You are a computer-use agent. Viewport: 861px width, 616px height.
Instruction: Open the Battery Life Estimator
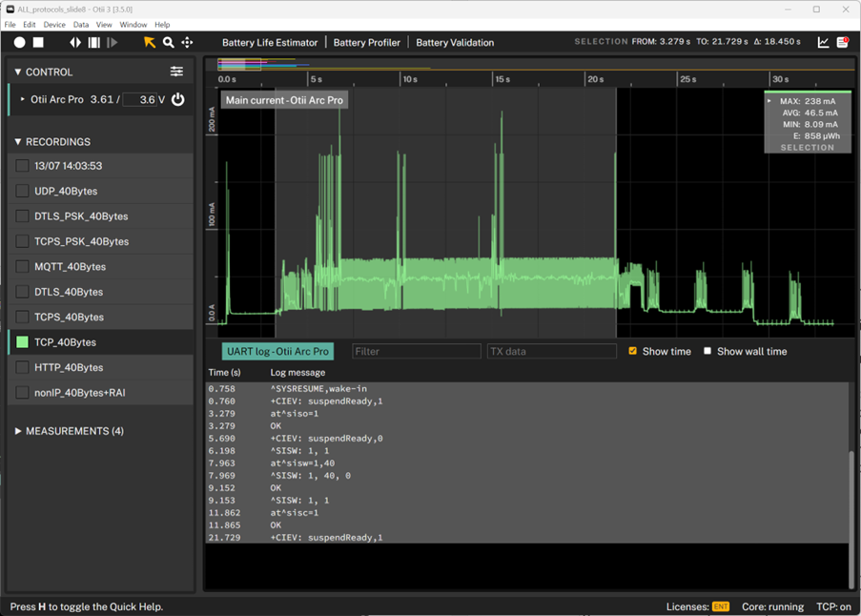click(x=270, y=42)
